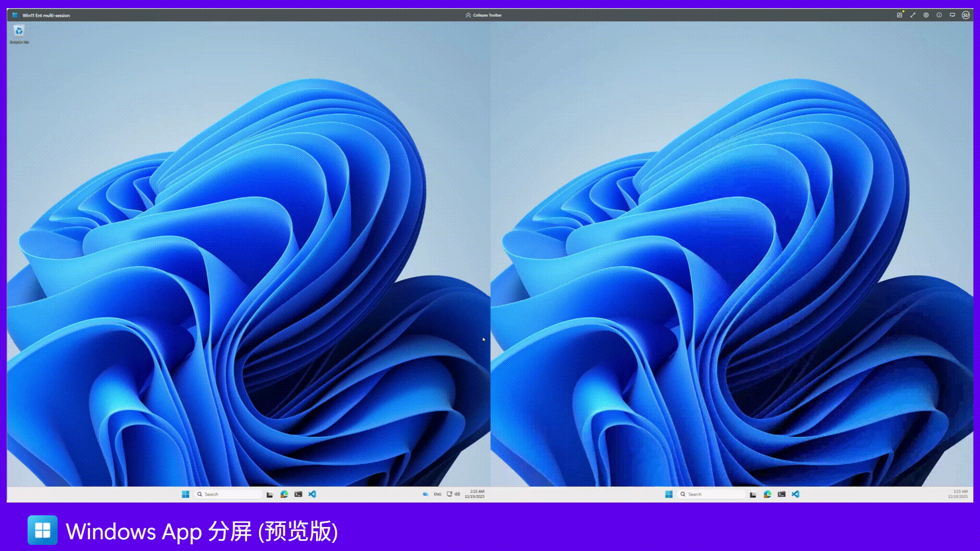Select the monitor display icon in the connection bar
980x551 pixels.
951,15
